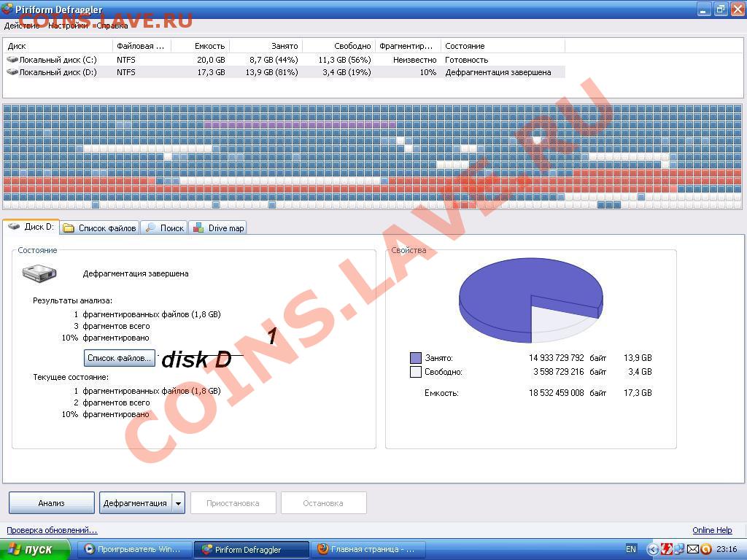The image size is (747, 560).
Task: Click the Приостановка button
Action: coord(233,503)
